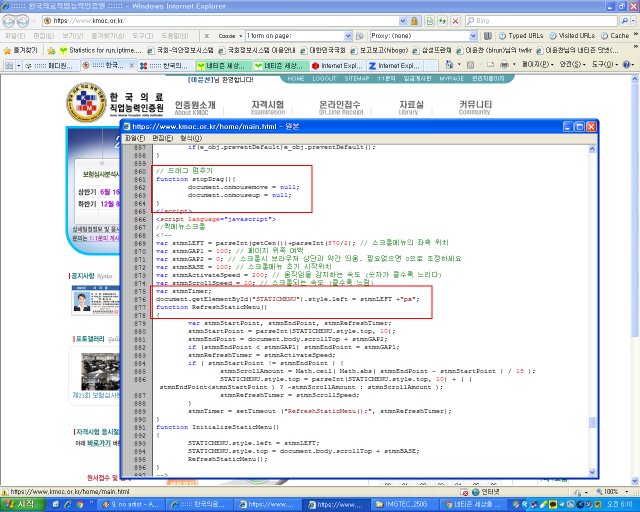The width and height of the screenshot is (640, 512).
Task: Refresh the page with the green arrows icon
Action: (442, 21)
